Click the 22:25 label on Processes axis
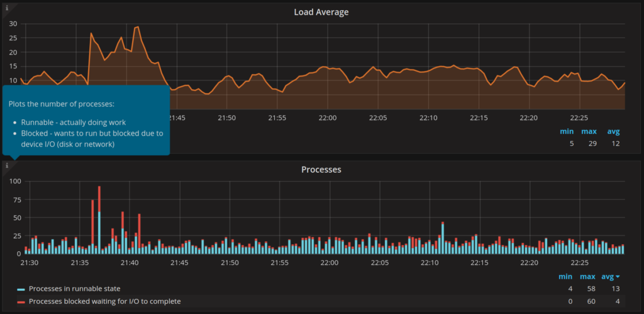The height and width of the screenshot is (314, 644). [580, 263]
